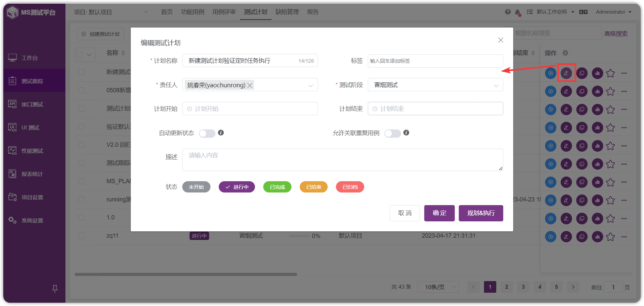Click the 规划&执行 button
The width and height of the screenshot is (644, 306).
click(x=481, y=213)
